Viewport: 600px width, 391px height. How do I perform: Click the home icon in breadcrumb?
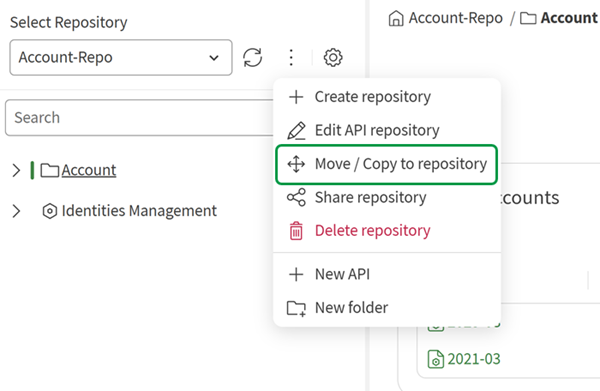pyautogui.click(x=396, y=18)
